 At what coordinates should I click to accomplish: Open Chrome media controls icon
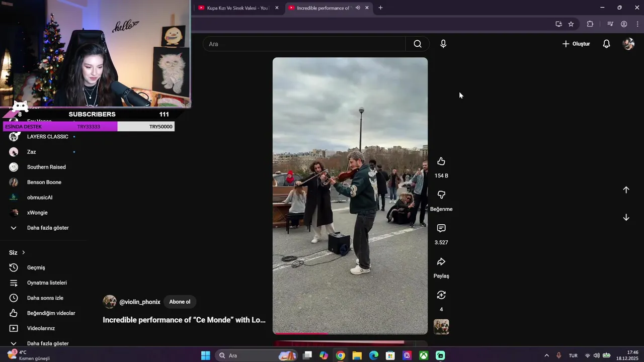(610, 24)
